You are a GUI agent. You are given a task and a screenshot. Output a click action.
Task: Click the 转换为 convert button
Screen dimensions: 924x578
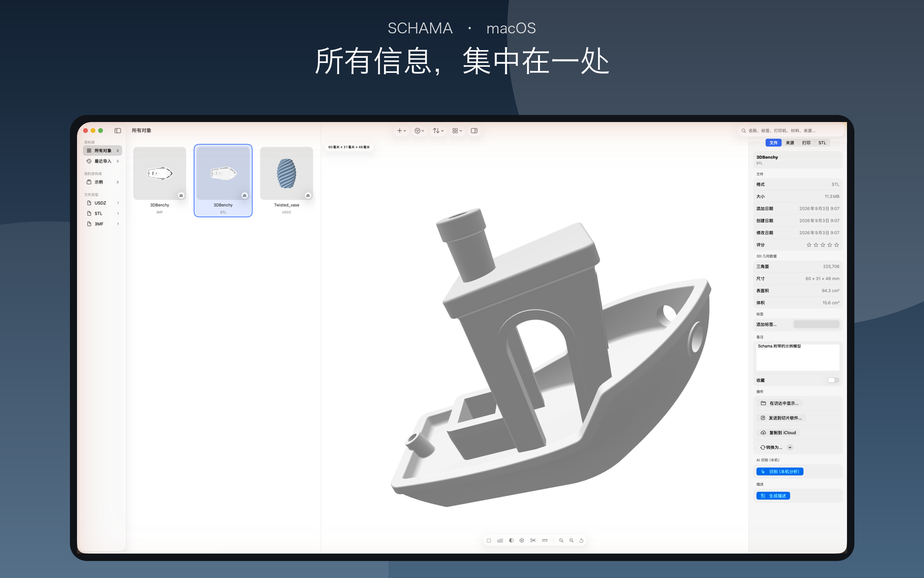(x=771, y=447)
